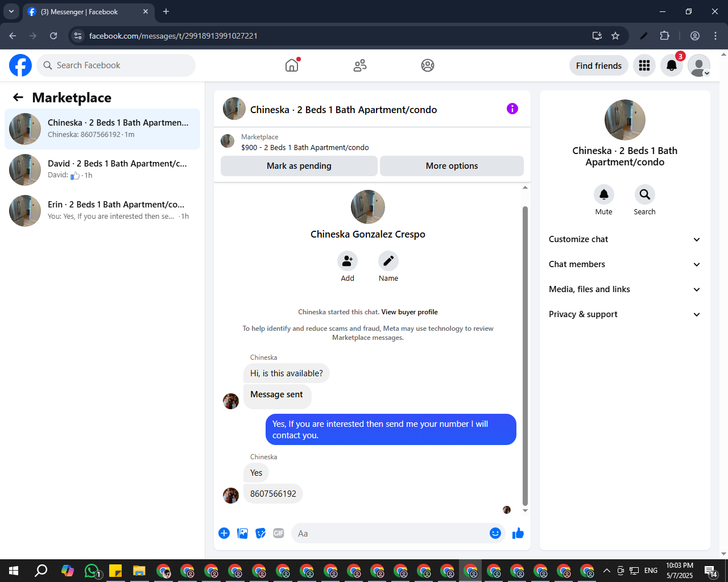The width and height of the screenshot is (728, 582).
Task: Choose a sticker icon in composer
Action: (x=260, y=533)
